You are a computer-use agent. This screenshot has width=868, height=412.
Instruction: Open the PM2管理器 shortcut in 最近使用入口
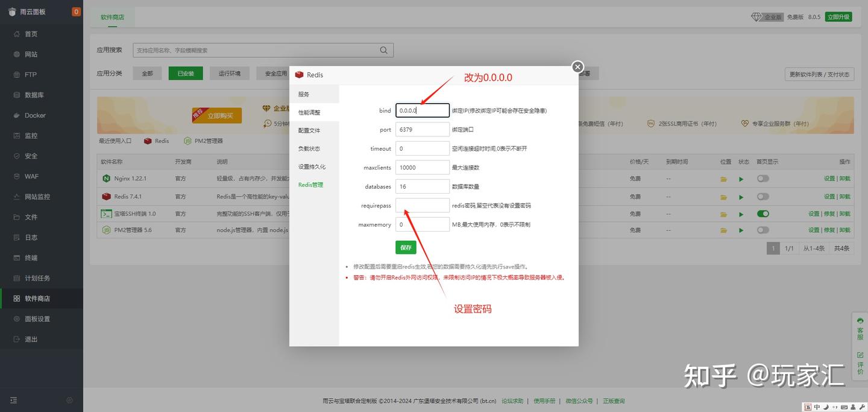204,141
